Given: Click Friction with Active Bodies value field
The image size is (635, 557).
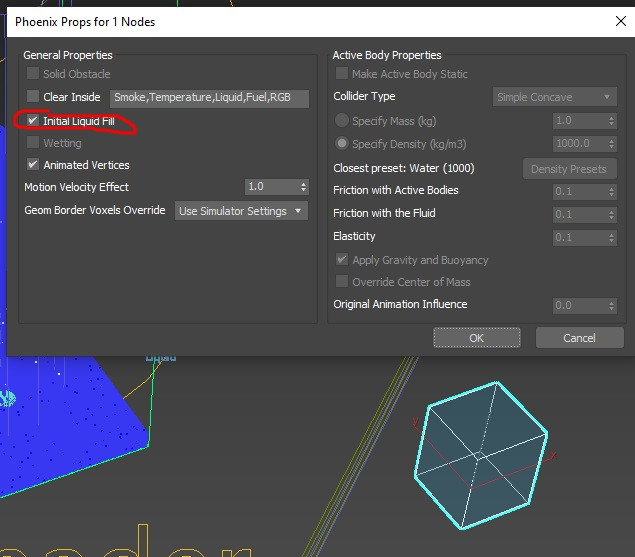Looking at the screenshot, I should pos(580,192).
